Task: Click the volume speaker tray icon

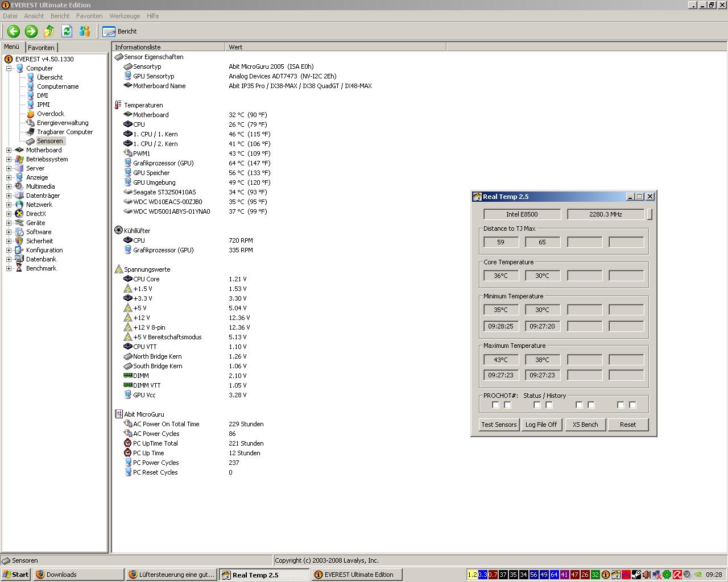Action: (x=647, y=575)
